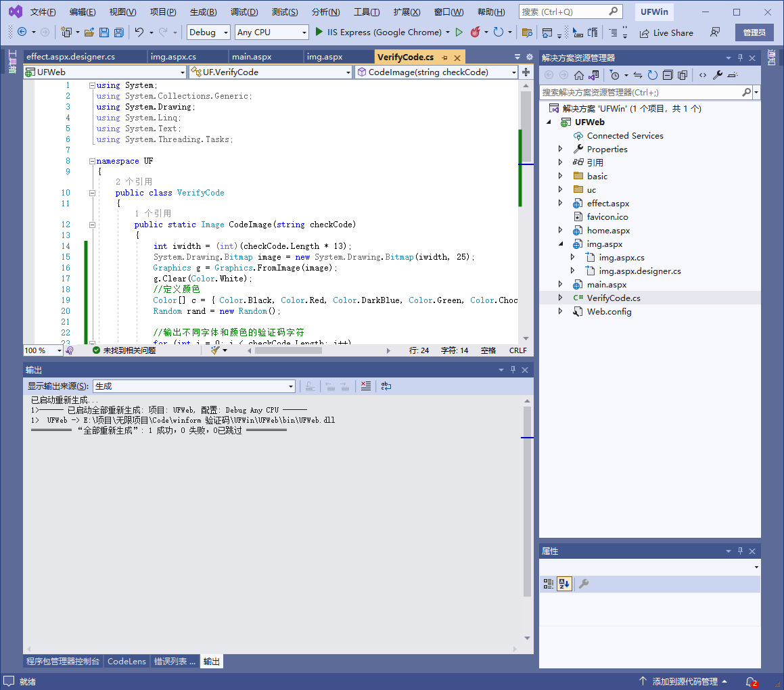Open the 工具(T) menu

click(x=367, y=12)
